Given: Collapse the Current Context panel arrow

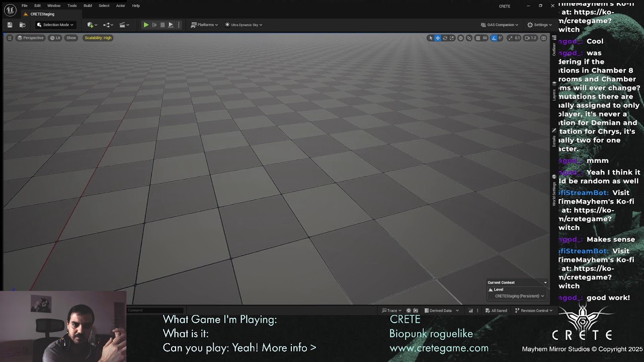Looking at the screenshot, I should point(545,283).
